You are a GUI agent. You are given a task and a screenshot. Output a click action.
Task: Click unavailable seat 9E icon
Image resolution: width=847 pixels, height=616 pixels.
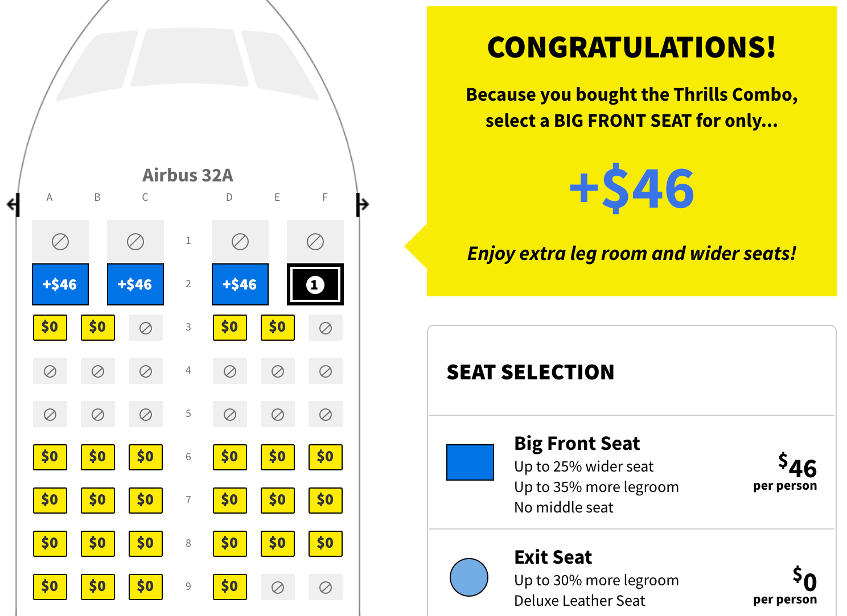pos(278,588)
